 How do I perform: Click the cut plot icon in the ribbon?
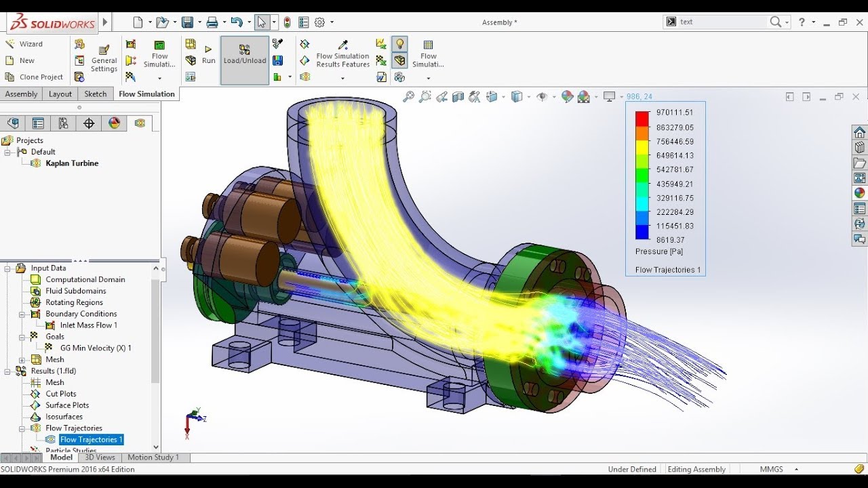304,44
